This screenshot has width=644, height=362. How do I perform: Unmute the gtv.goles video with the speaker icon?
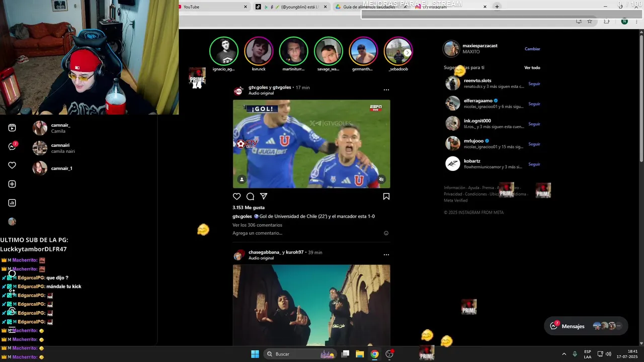click(381, 179)
